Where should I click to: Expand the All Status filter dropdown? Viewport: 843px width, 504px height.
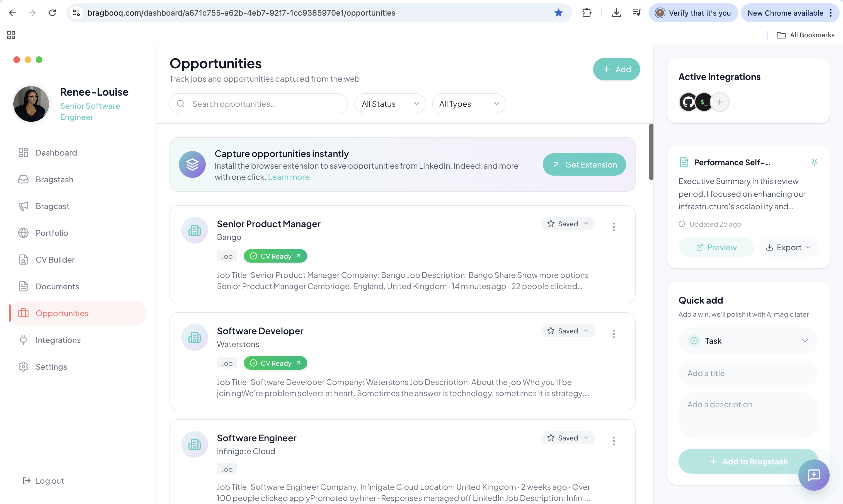[389, 104]
